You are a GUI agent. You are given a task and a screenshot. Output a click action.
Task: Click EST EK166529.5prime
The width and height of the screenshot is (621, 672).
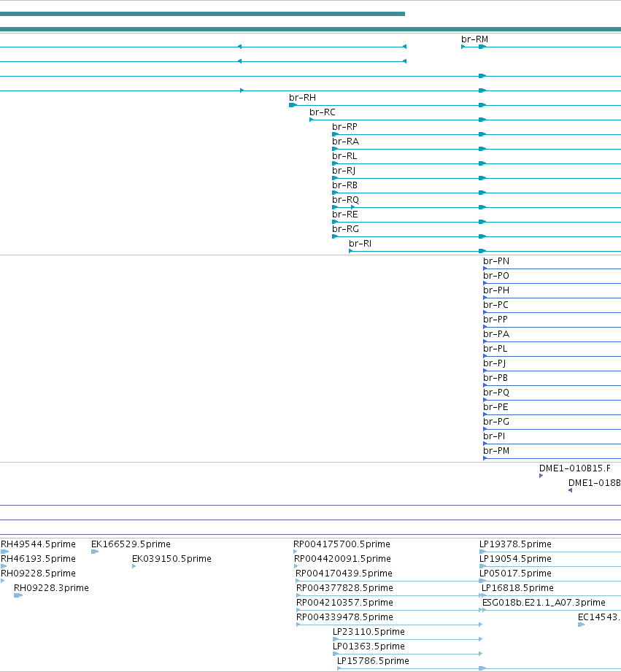(131, 544)
